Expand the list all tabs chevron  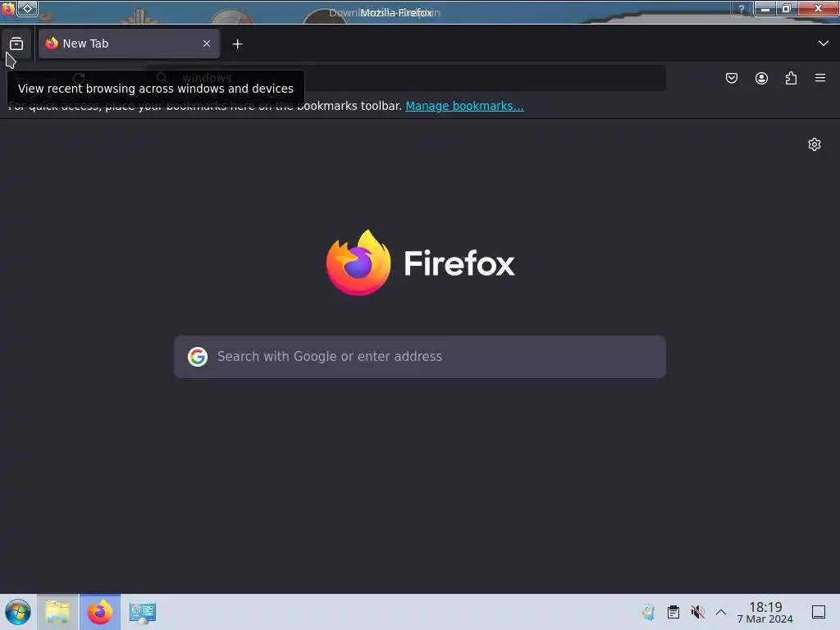coord(824,43)
